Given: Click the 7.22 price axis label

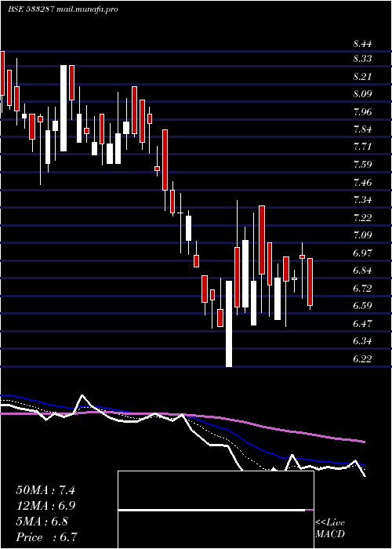Looking at the screenshot, I should 362,218.
